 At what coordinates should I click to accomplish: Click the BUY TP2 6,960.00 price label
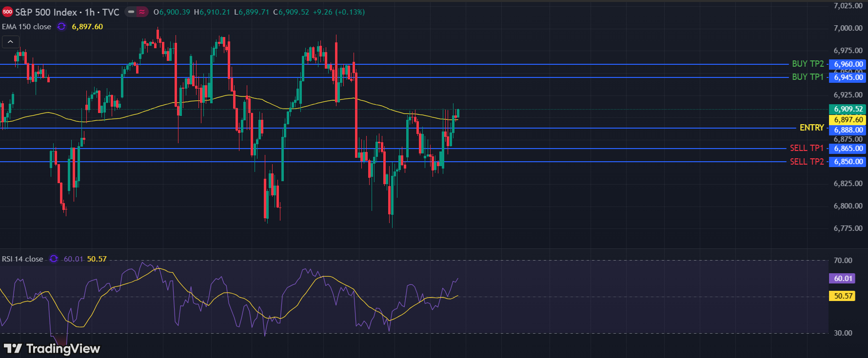(848, 64)
